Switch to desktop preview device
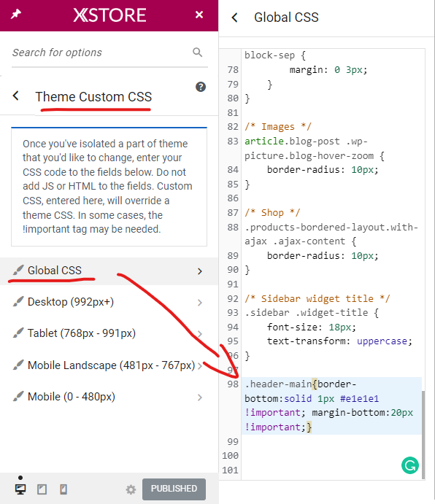The height and width of the screenshot is (504, 435). click(x=20, y=489)
